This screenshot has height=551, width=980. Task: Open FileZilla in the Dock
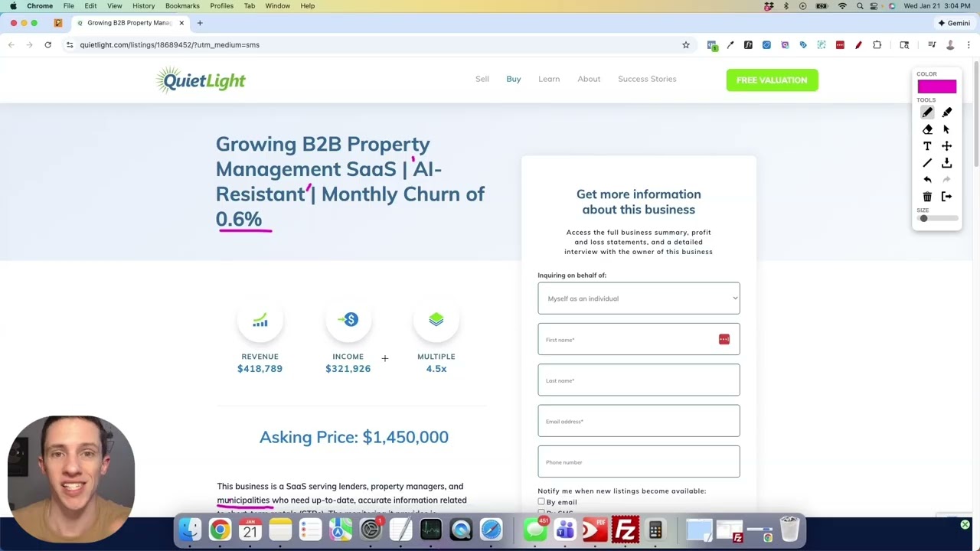pyautogui.click(x=626, y=530)
